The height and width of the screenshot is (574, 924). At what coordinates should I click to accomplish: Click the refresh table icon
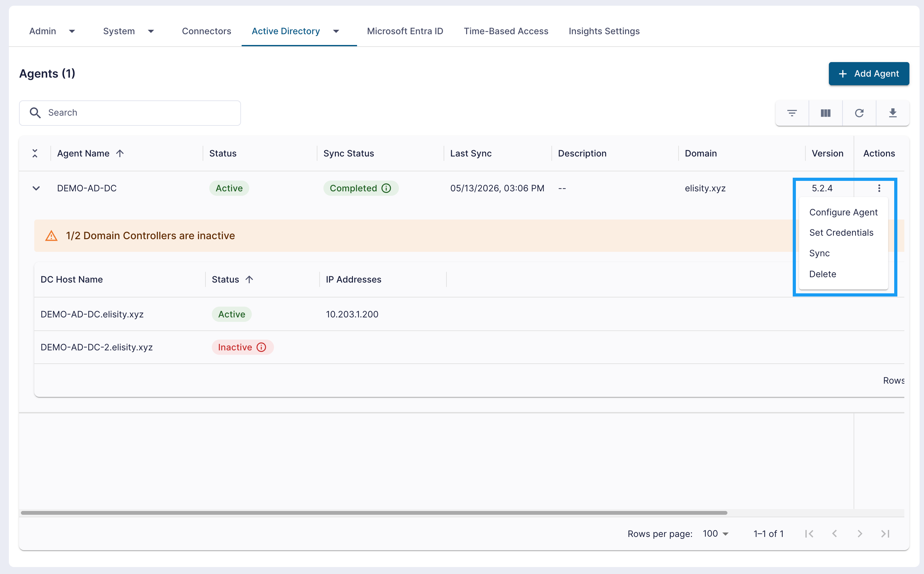pyautogui.click(x=859, y=113)
